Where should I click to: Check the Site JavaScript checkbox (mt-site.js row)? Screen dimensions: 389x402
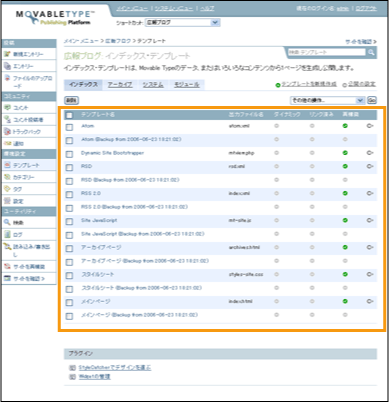[69, 221]
